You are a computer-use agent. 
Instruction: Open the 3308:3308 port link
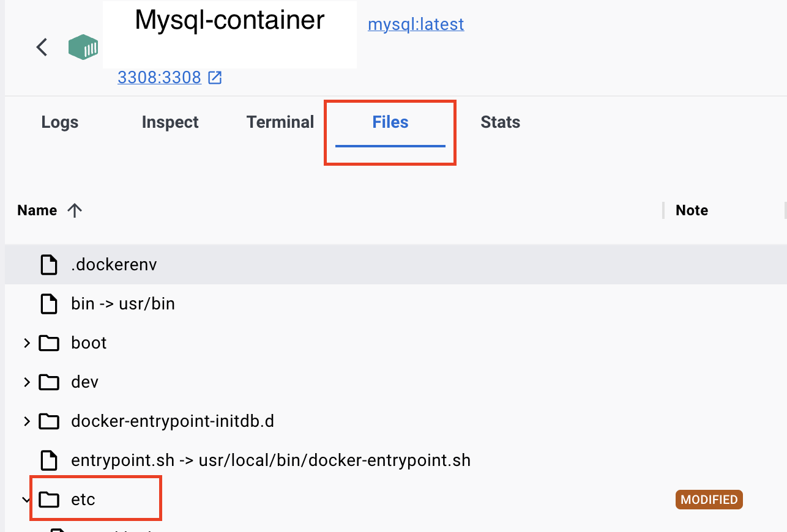click(159, 78)
